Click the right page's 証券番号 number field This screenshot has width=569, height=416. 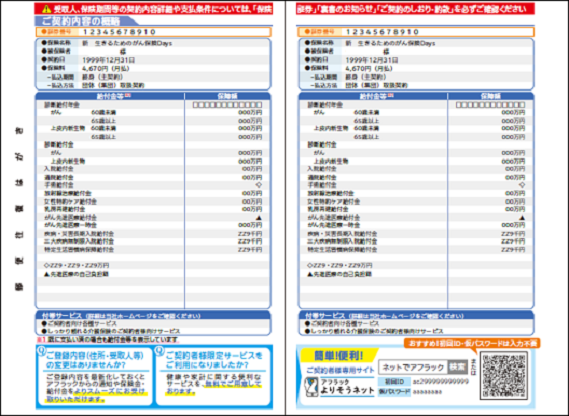(438, 32)
